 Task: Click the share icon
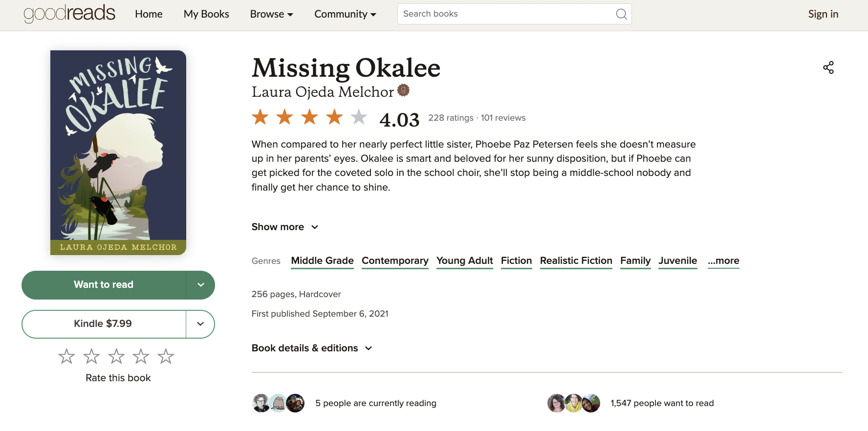click(x=828, y=67)
